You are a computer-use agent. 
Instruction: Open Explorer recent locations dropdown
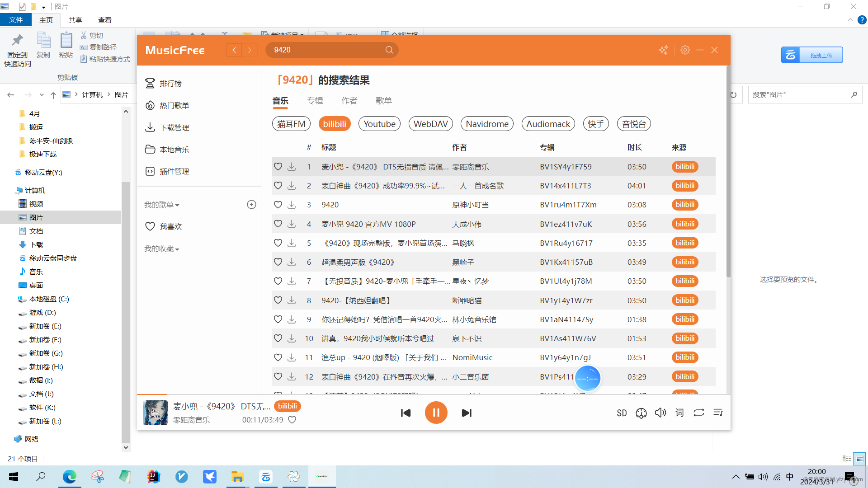tap(42, 95)
